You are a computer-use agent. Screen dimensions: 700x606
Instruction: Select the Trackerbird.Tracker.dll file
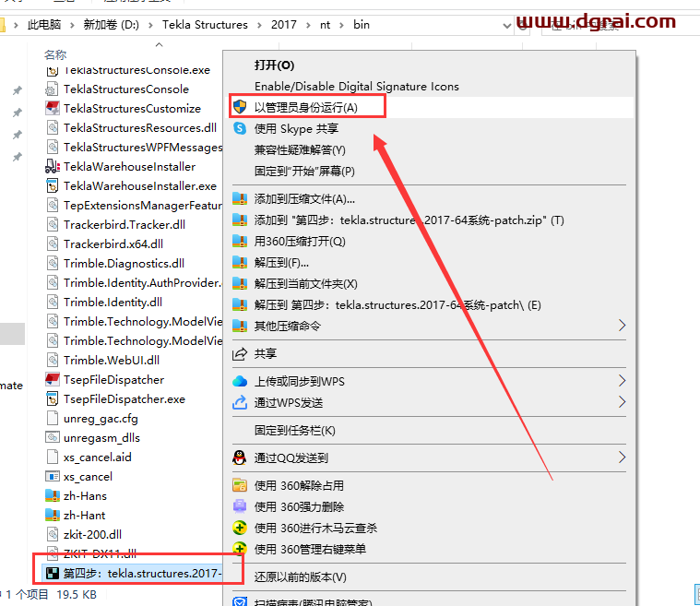coord(125,225)
